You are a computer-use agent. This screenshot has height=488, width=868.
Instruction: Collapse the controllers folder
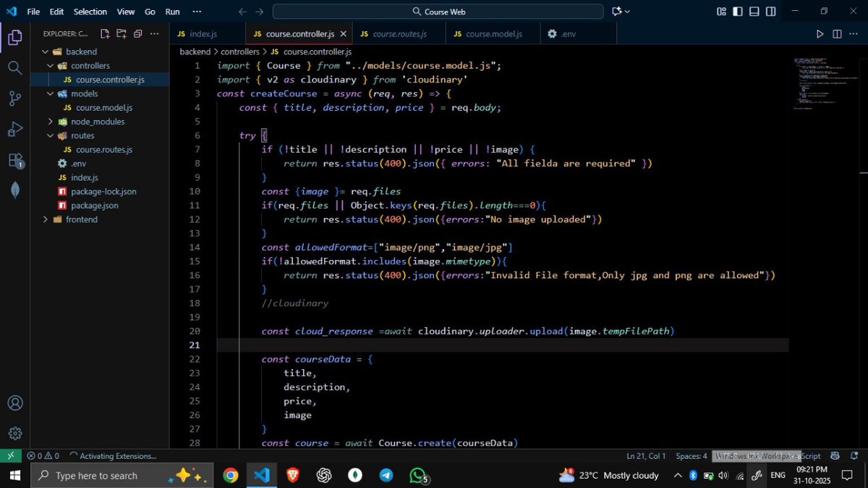point(51,65)
